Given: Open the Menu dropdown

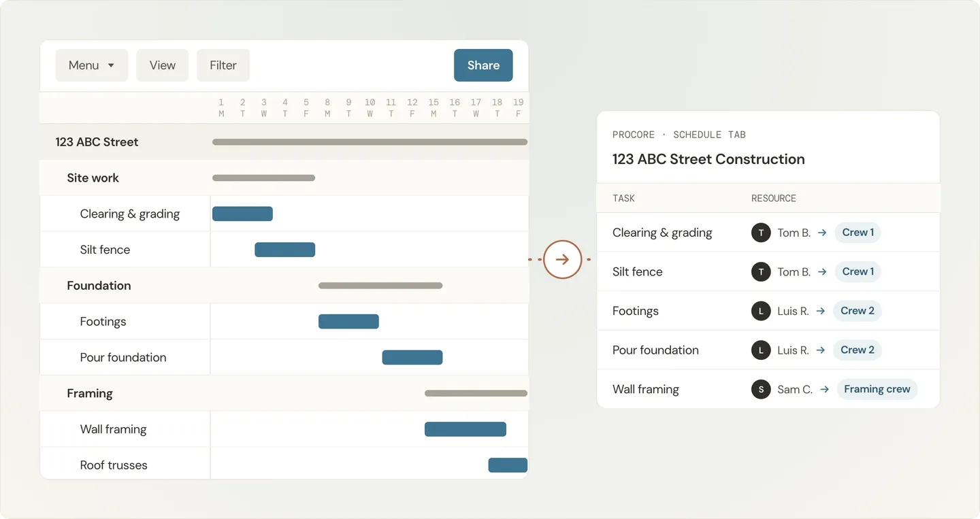Looking at the screenshot, I should point(92,65).
